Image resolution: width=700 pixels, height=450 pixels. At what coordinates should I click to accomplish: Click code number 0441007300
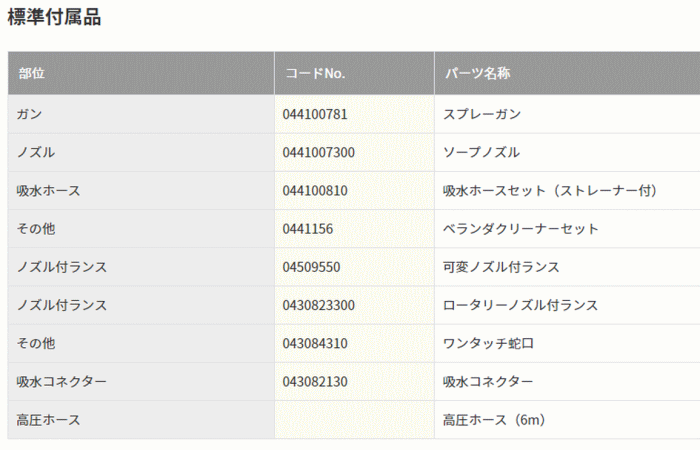point(319,152)
